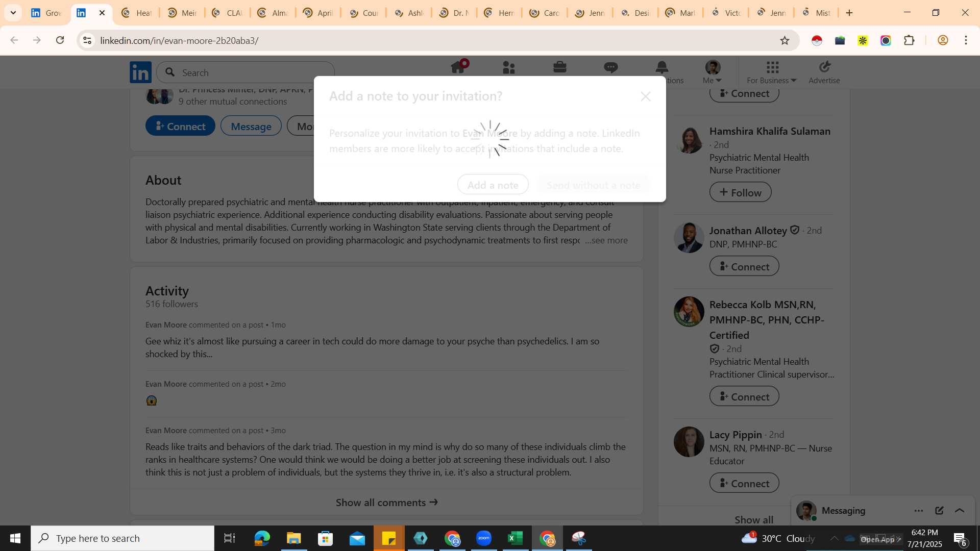Click the LinkedIn search field
Screen dimensions: 980x551
pyautogui.click(x=246, y=72)
